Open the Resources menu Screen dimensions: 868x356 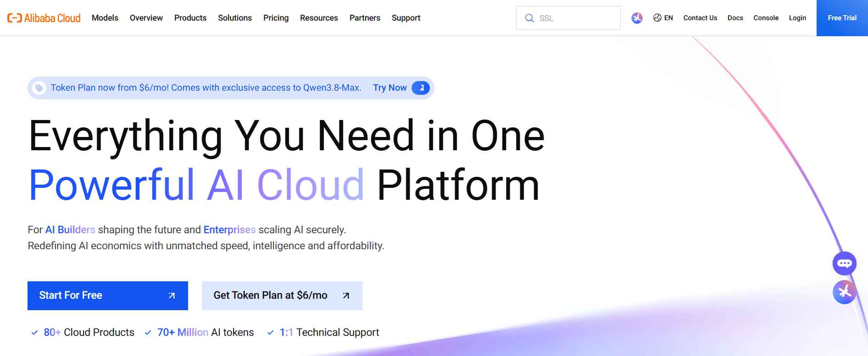(x=319, y=18)
